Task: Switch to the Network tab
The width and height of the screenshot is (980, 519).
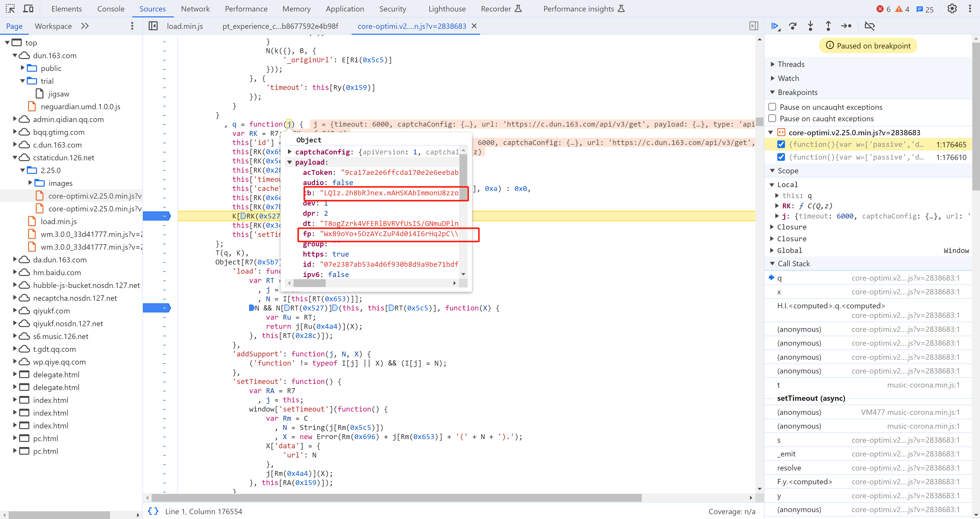Action: [195, 9]
